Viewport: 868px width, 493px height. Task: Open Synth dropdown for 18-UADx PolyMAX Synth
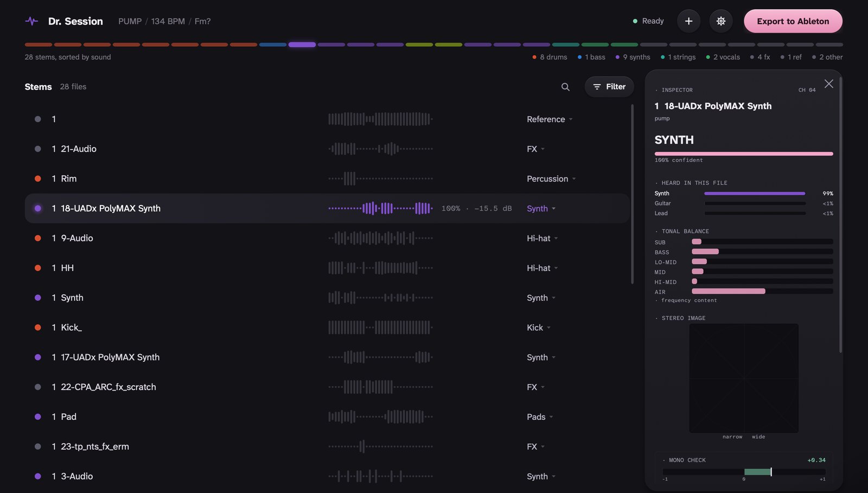pos(541,208)
